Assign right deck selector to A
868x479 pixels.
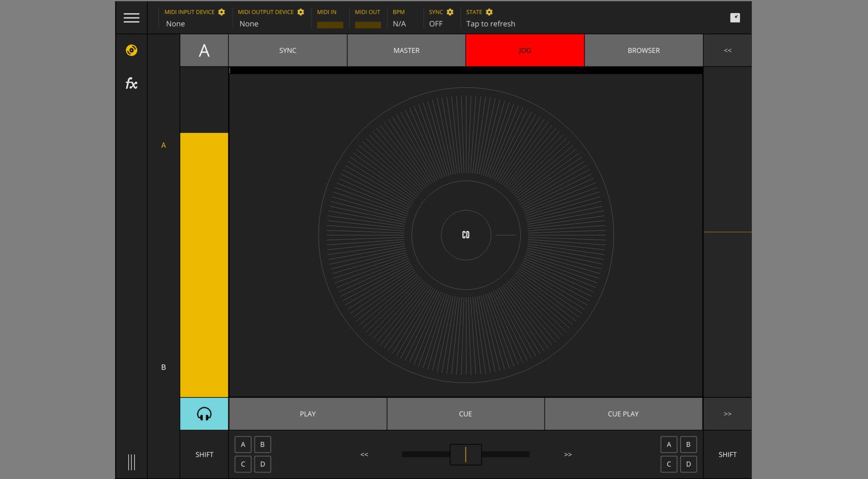pos(669,445)
